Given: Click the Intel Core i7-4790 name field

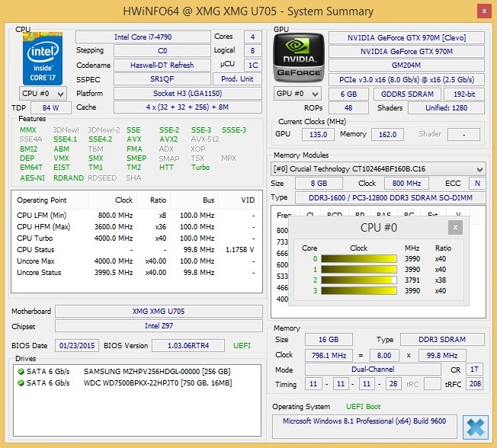Looking at the screenshot, I should 143,37.
